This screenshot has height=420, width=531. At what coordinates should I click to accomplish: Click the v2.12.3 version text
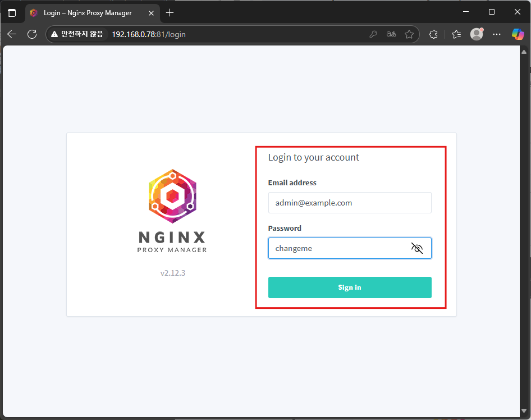coord(173,273)
